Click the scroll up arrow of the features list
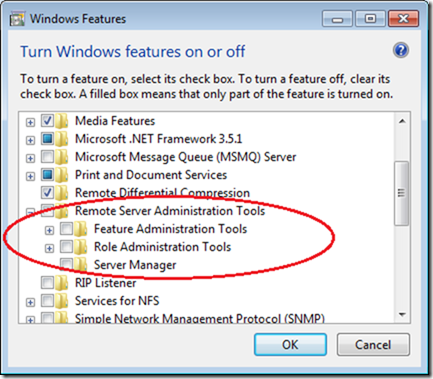This screenshot has width=433, height=379. pyautogui.click(x=402, y=121)
